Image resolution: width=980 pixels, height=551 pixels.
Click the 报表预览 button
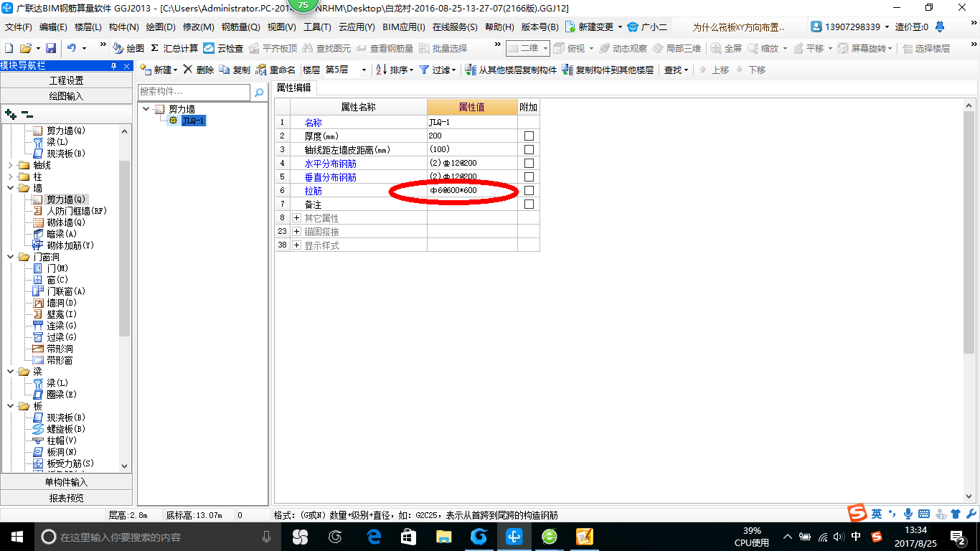[66, 498]
